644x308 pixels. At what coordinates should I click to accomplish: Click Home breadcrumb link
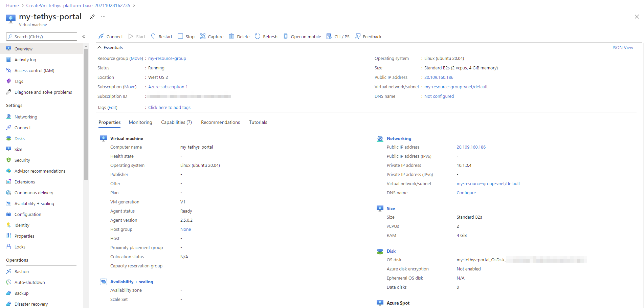[13, 5]
